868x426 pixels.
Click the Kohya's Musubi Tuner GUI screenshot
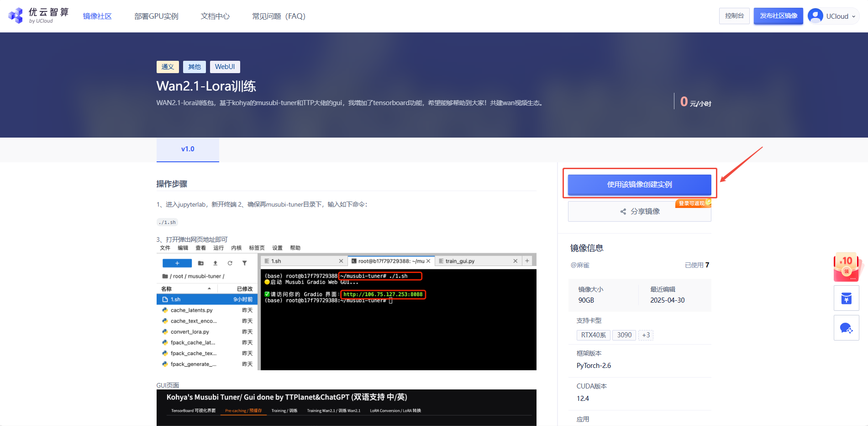pos(347,408)
